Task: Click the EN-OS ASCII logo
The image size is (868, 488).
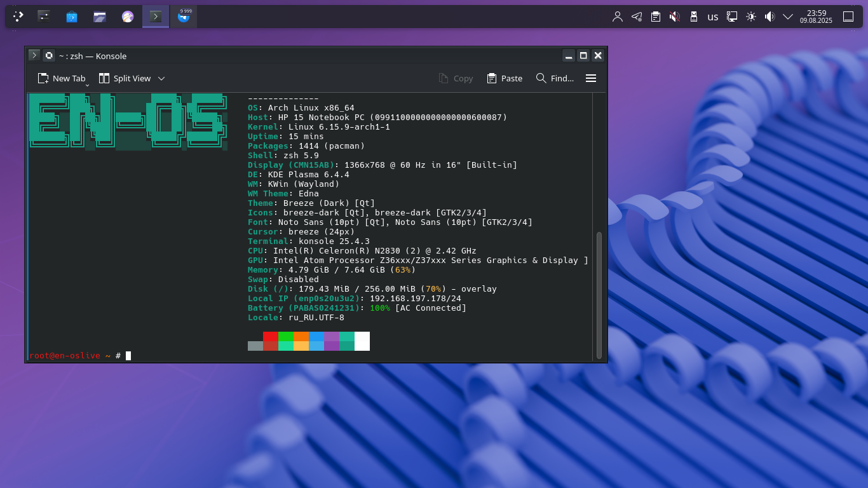Action: [128, 122]
